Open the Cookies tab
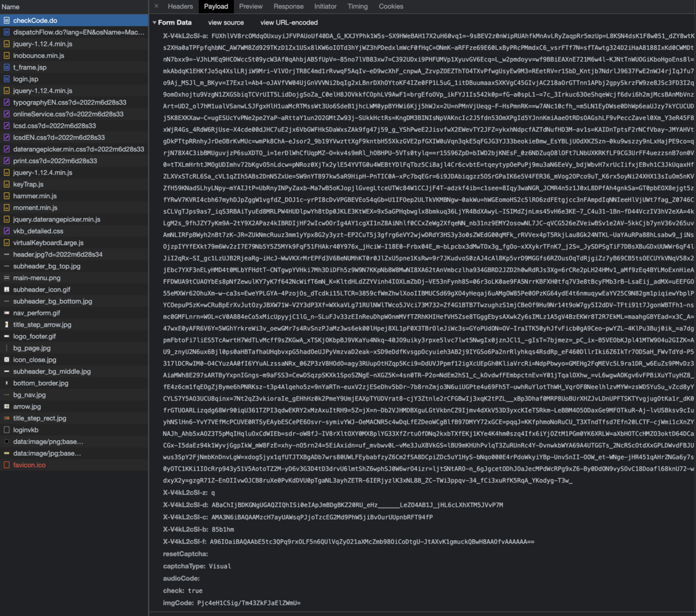 [x=390, y=7]
